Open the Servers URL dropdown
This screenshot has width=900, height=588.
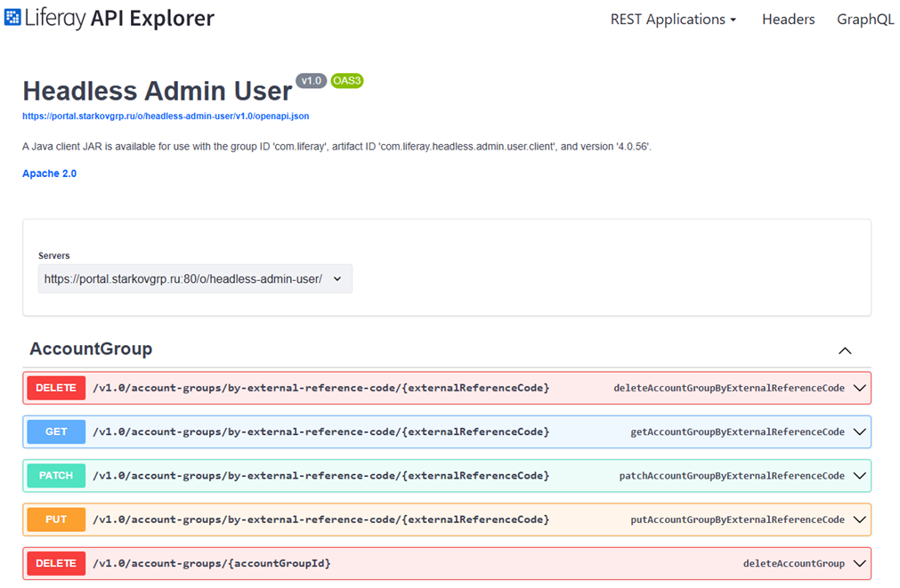tap(195, 278)
